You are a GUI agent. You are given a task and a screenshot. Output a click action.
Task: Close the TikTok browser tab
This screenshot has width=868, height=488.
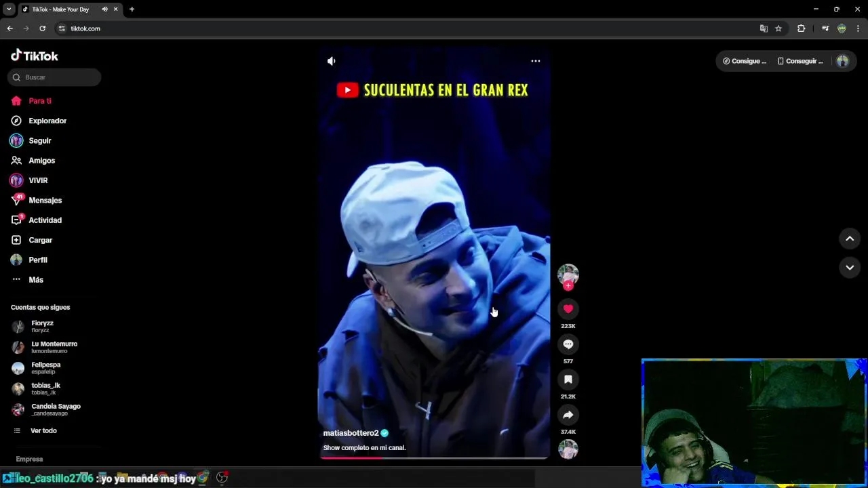tap(116, 9)
